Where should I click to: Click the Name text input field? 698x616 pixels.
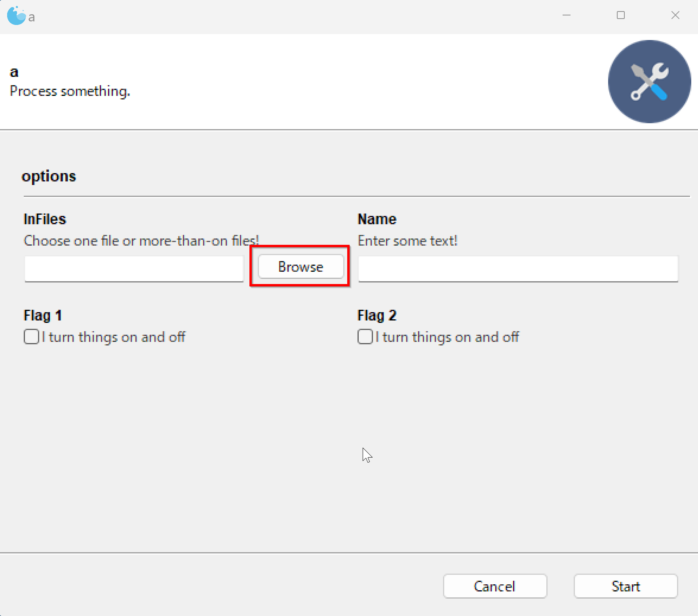point(518,269)
